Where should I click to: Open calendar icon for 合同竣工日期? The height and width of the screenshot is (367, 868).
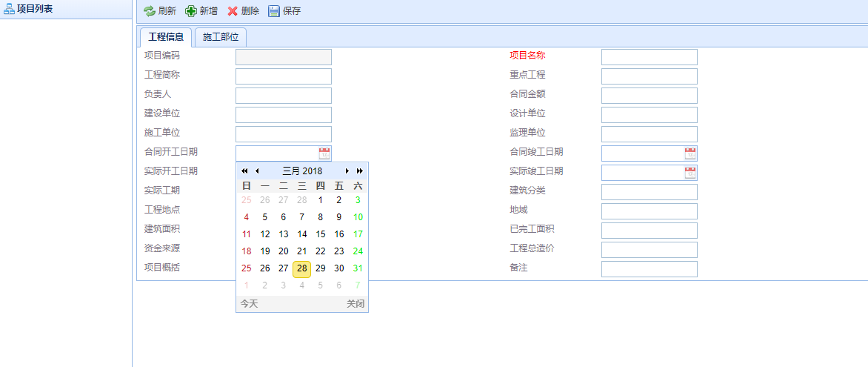point(690,153)
